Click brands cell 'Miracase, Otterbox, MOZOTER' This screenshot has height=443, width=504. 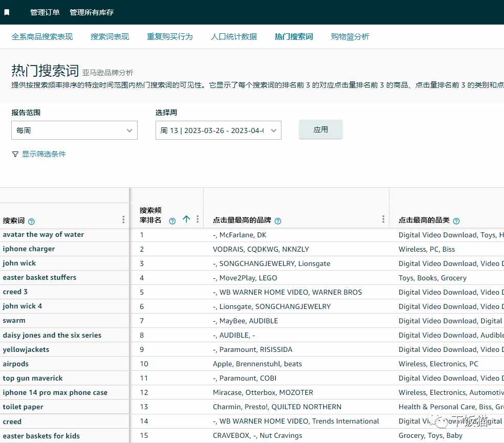click(x=263, y=392)
